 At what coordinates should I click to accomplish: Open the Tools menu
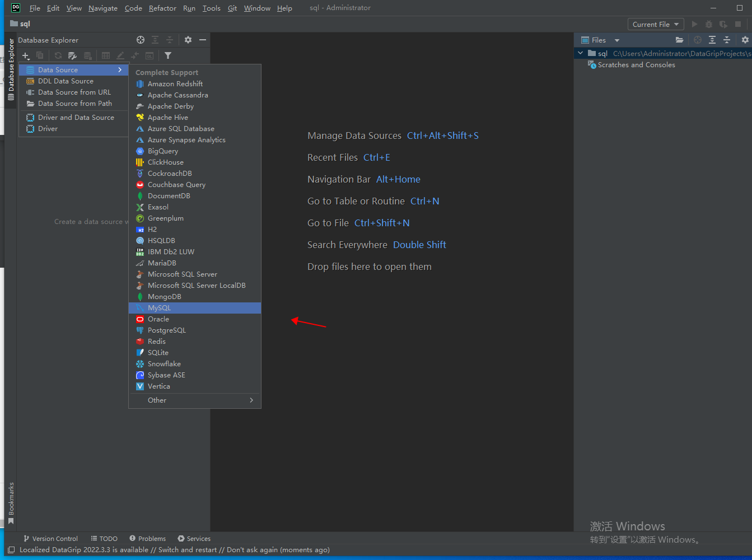pos(211,8)
